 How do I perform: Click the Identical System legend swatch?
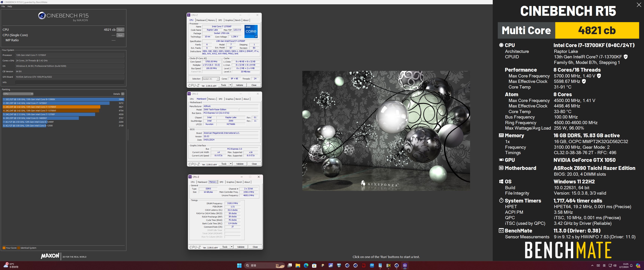tap(19, 248)
